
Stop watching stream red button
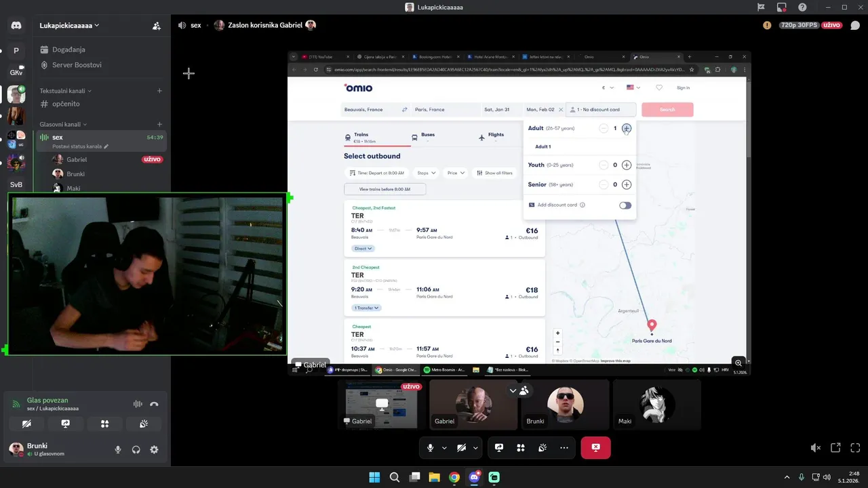pyautogui.click(x=595, y=448)
